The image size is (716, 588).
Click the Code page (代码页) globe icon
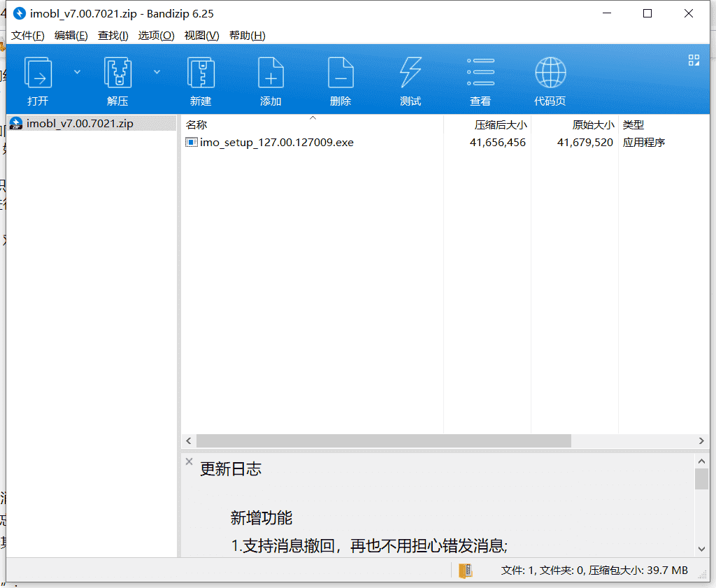coord(550,72)
